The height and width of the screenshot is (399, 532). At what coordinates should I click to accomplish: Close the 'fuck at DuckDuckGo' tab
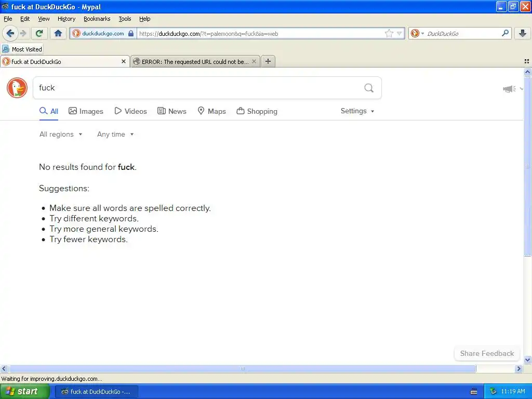(x=124, y=61)
